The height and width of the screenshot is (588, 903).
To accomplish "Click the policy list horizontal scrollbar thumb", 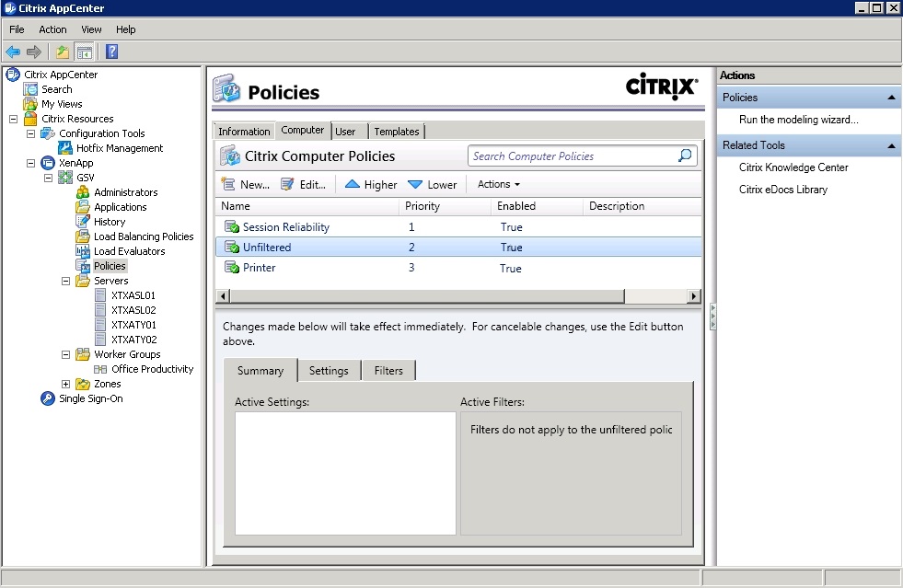I will (x=427, y=296).
